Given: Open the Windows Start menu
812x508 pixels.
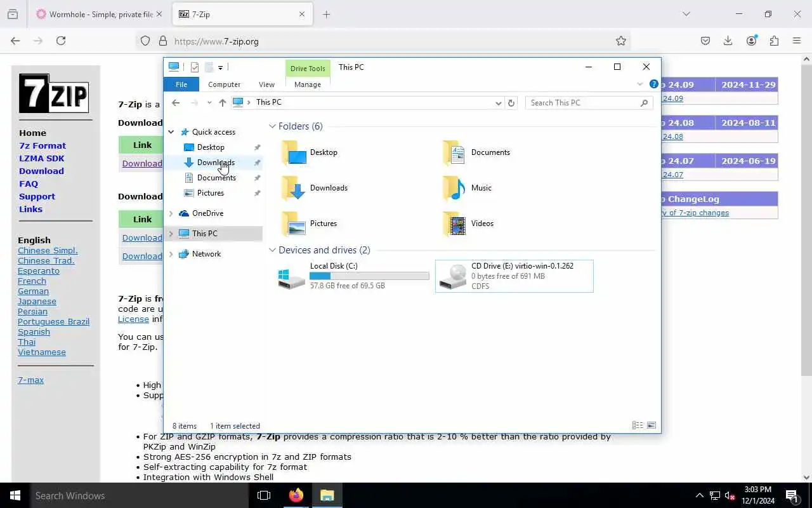Looking at the screenshot, I should [15, 495].
